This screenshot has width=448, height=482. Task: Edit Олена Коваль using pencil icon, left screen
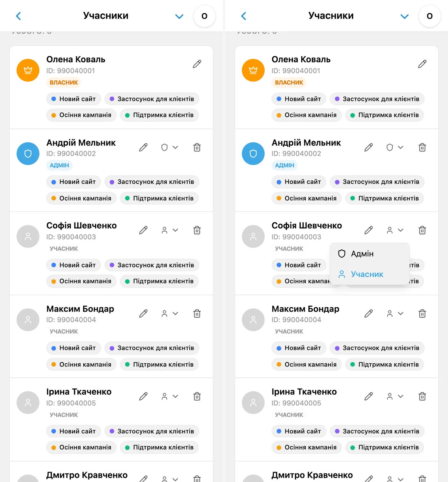pos(197,64)
